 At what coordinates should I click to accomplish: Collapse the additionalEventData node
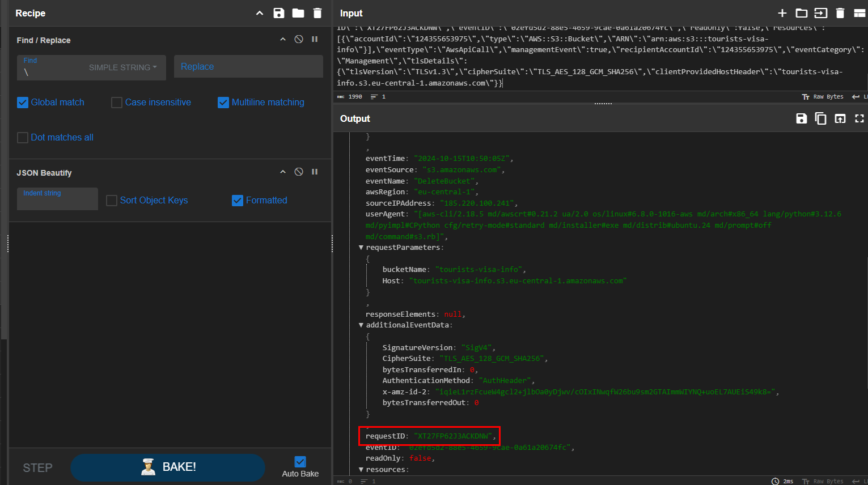361,325
